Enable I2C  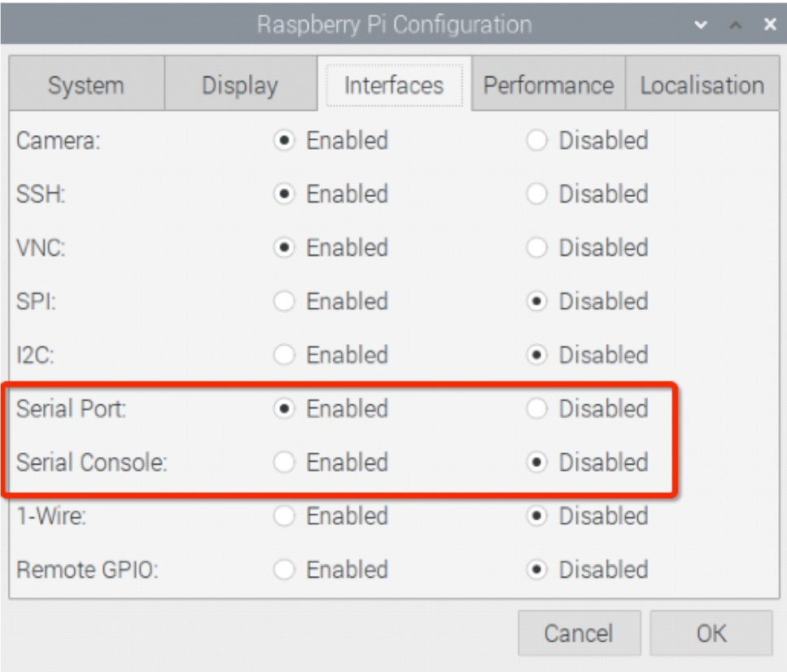point(284,355)
